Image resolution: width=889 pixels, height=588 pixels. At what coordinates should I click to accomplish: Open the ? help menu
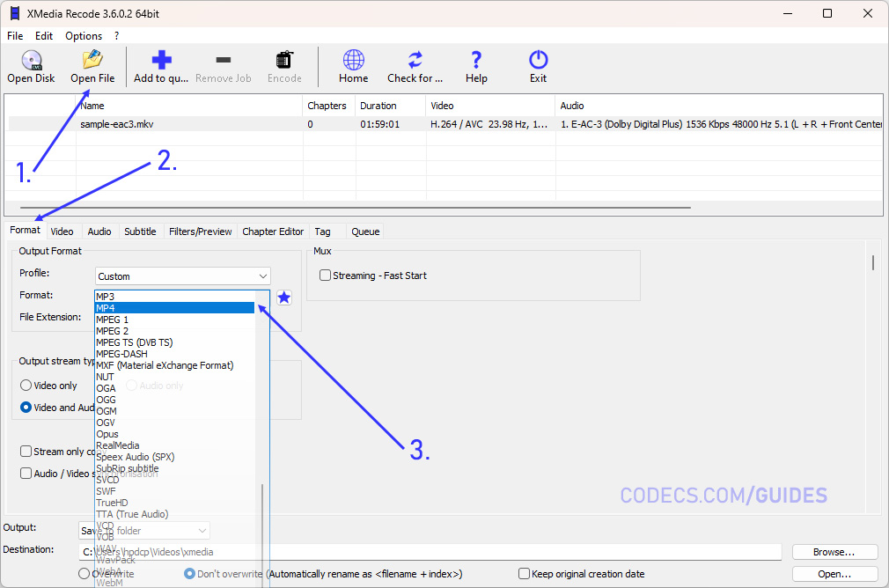coord(116,36)
